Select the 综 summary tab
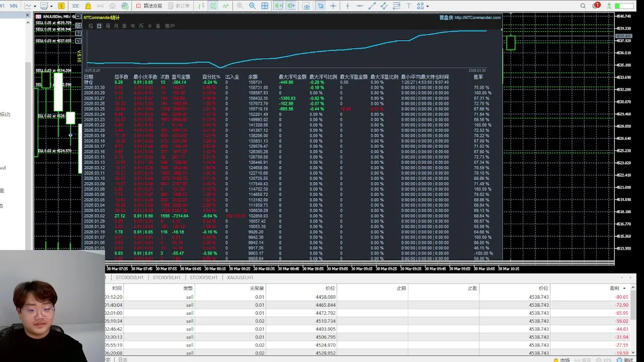Image resolution: width=644 pixels, height=362 pixels. [x=91, y=26]
